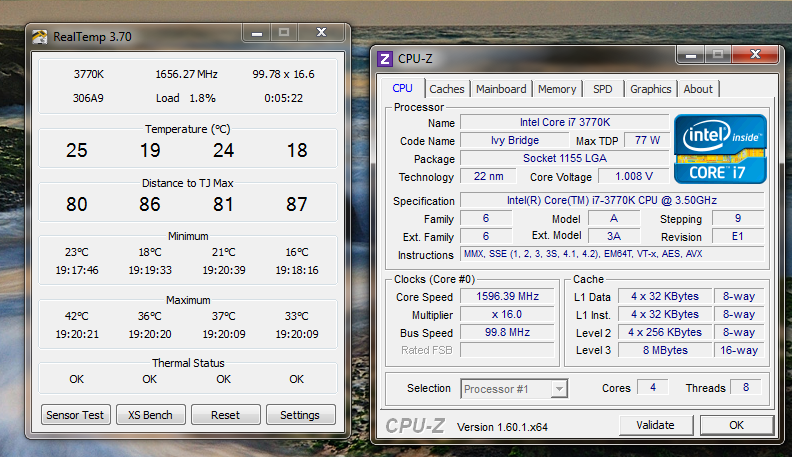Click the Core Voltage value 1.008 V

click(x=634, y=176)
